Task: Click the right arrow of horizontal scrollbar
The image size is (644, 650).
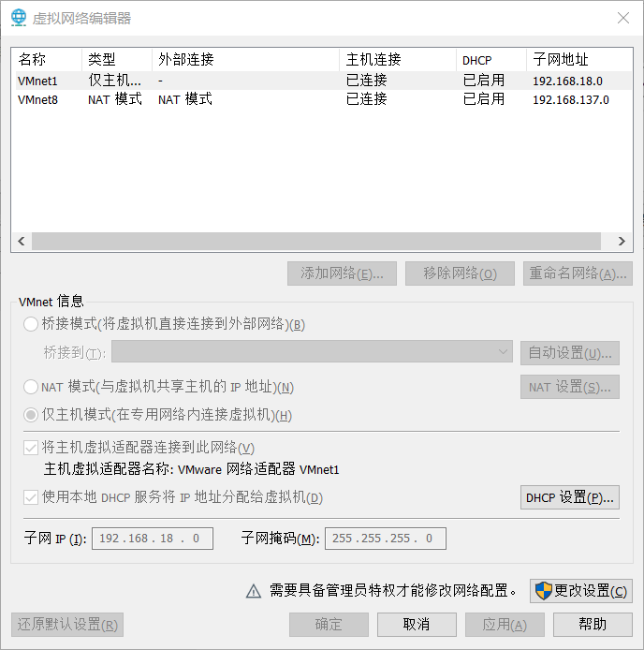Action: pos(622,242)
